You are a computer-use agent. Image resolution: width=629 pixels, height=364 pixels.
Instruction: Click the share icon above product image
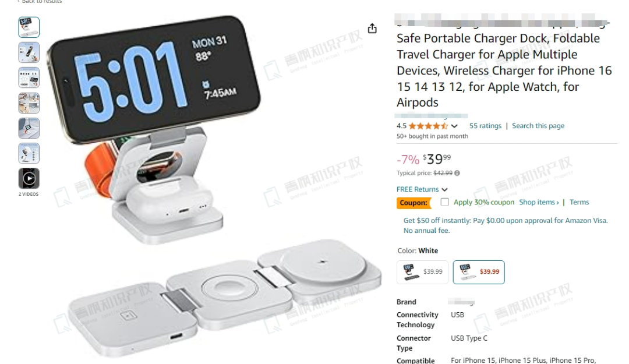click(x=372, y=28)
